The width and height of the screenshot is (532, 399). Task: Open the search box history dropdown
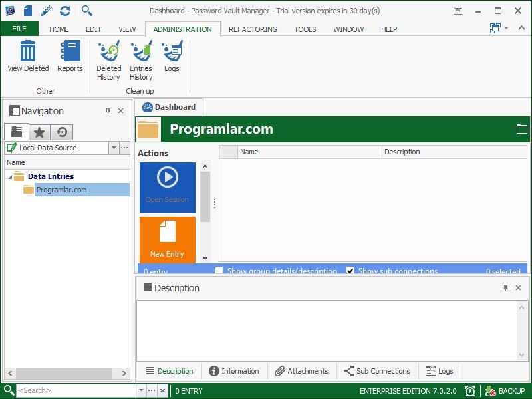click(x=141, y=390)
